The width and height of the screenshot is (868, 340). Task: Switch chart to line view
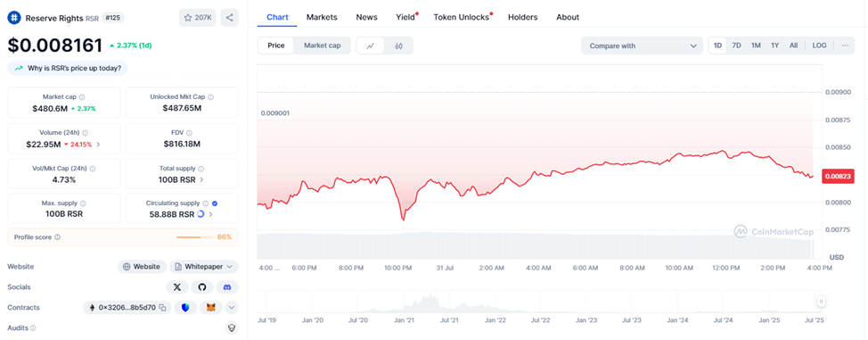371,46
